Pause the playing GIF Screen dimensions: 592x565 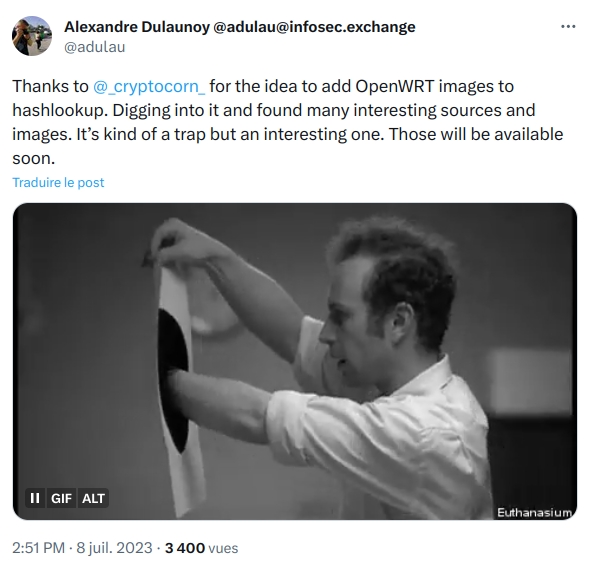pyautogui.click(x=35, y=498)
